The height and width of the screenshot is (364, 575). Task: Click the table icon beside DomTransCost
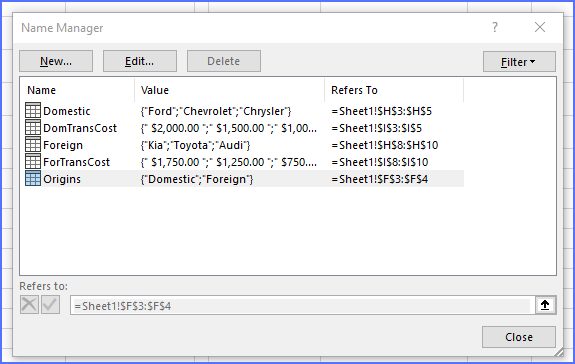[x=33, y=128]
